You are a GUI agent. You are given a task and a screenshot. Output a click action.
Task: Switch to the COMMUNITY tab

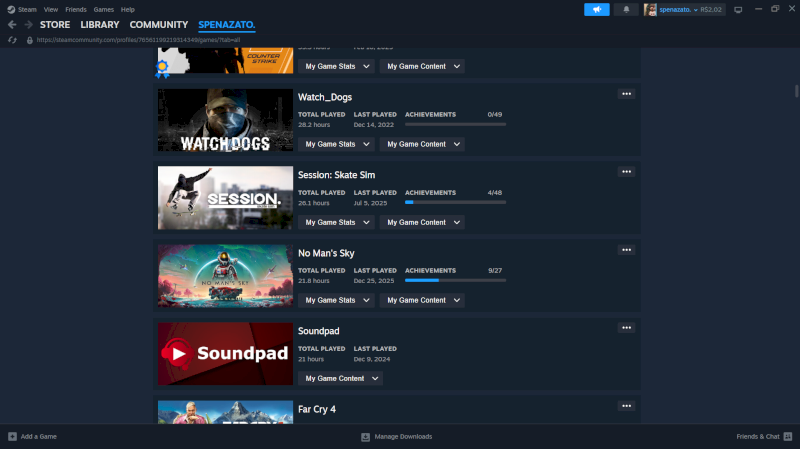pos(159,24)
